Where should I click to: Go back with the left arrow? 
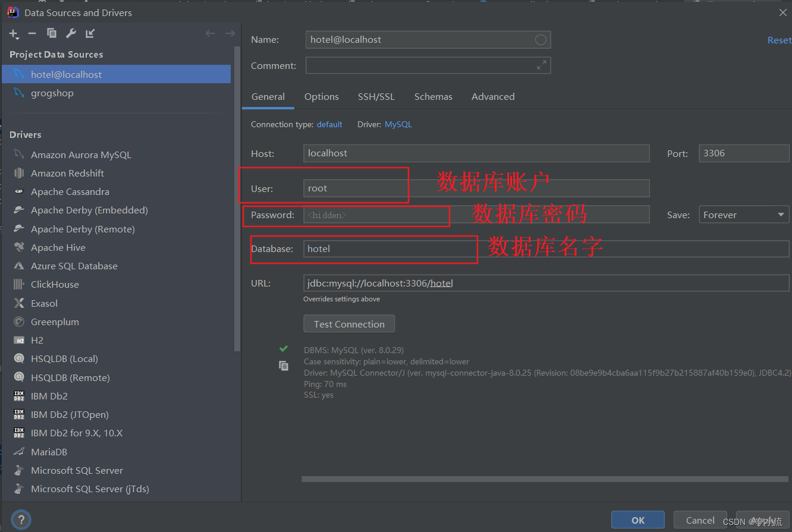(x=210, y=33)
